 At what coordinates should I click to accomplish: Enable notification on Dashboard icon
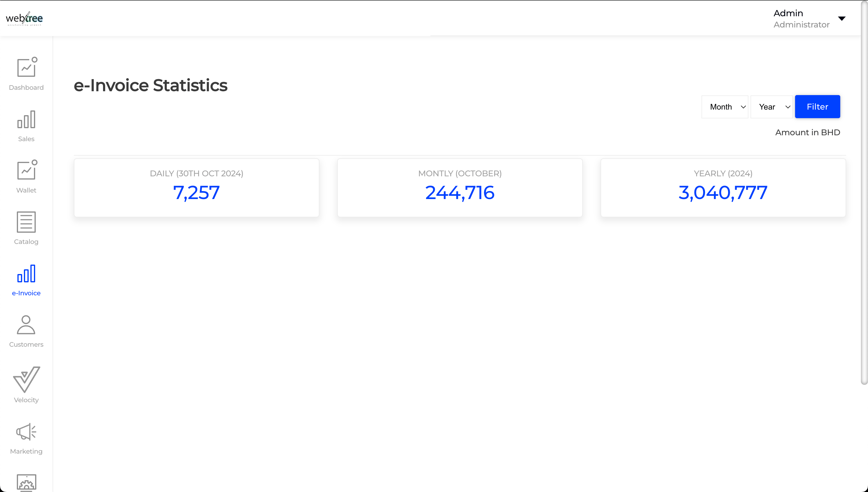33,60
